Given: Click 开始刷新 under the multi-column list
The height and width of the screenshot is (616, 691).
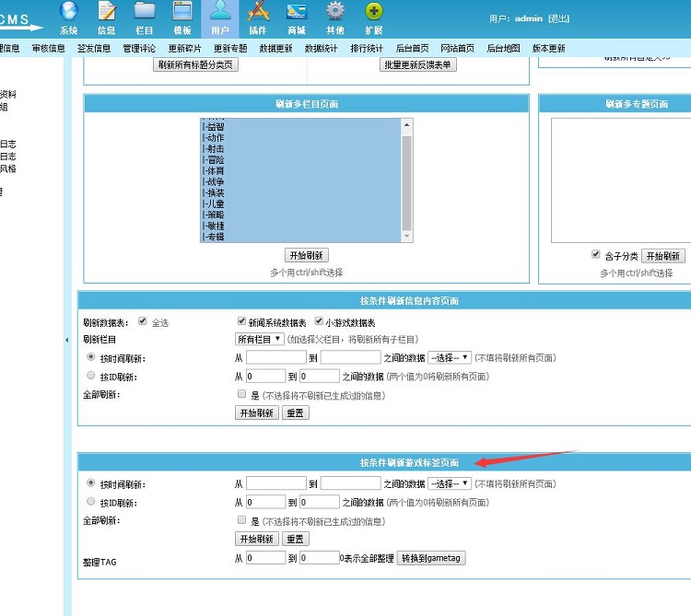Looking at the screenshot, I should click(306, 255).
